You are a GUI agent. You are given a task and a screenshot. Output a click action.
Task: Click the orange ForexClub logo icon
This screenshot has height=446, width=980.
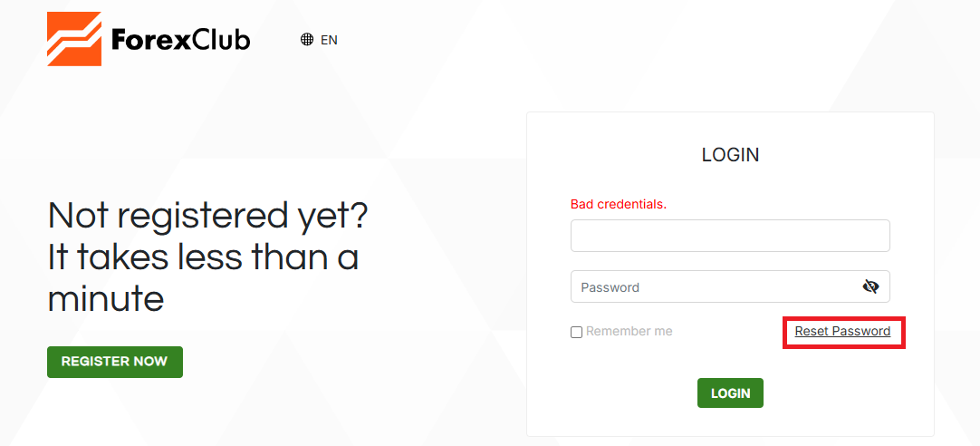74,39
